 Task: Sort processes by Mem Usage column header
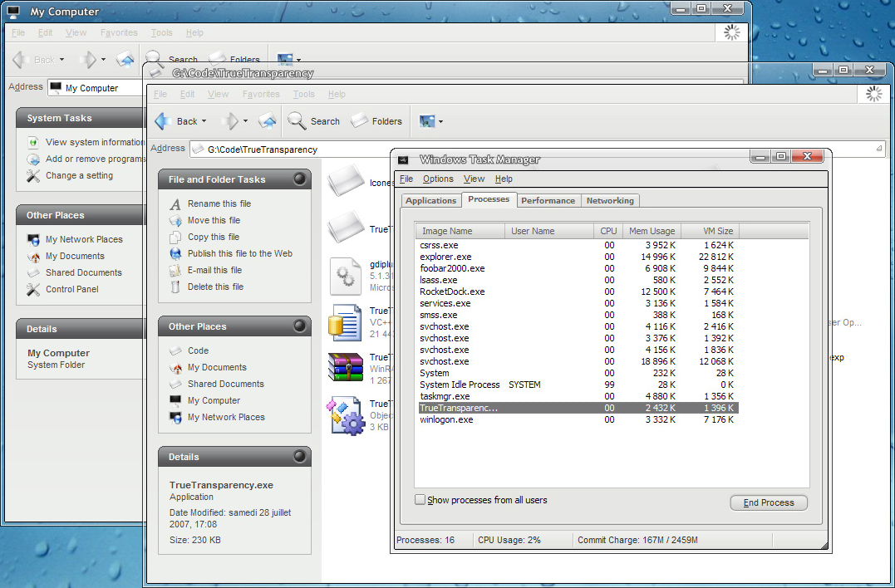[651, 231]
